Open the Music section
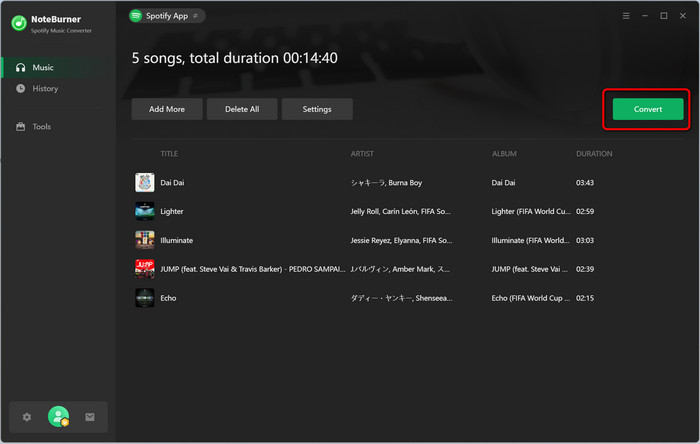 pyautogui.click(x=58, y=67)
